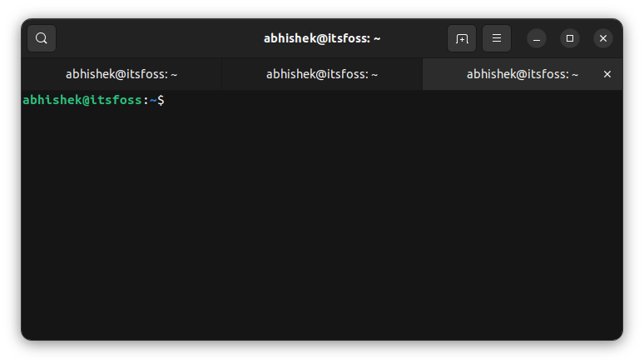Maximize the terminal window
This screenshot has width=644, height=364.
click(x=570, y=38)
